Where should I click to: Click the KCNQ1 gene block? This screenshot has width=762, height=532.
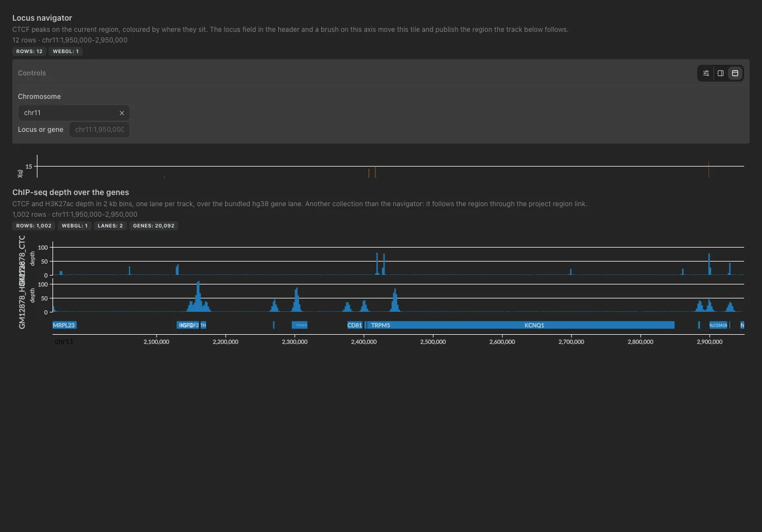[x=521, y=325]
